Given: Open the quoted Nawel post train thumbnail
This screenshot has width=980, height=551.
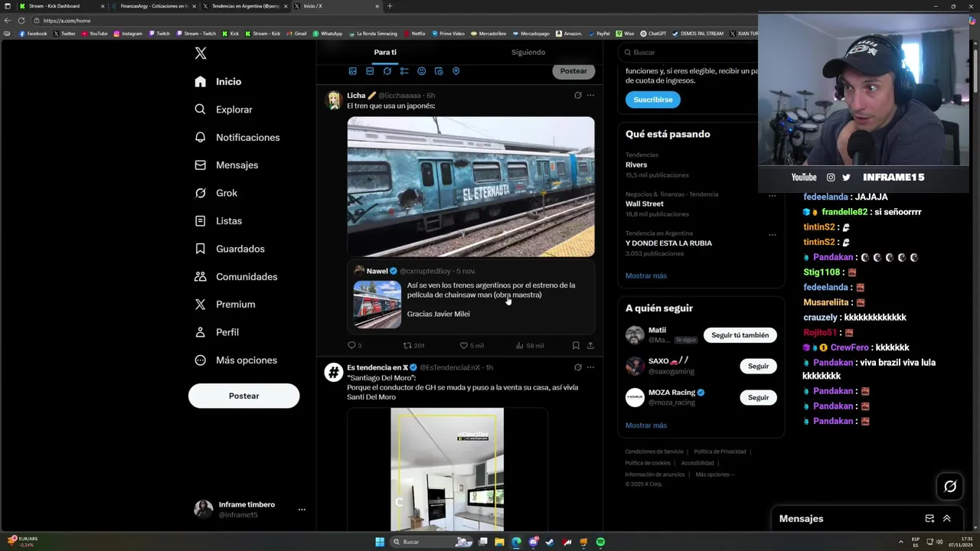Looking at the screenshot, I should point(377,305).
